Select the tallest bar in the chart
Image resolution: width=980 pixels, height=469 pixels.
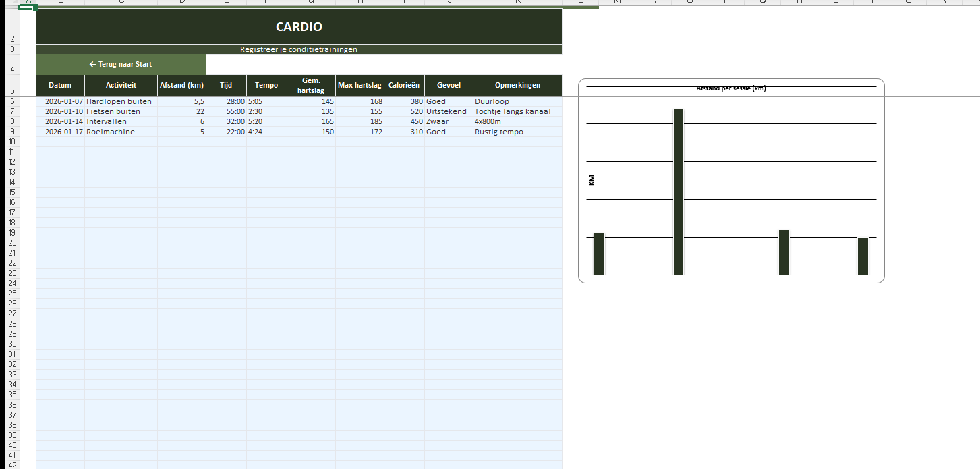tap(679, 192)
